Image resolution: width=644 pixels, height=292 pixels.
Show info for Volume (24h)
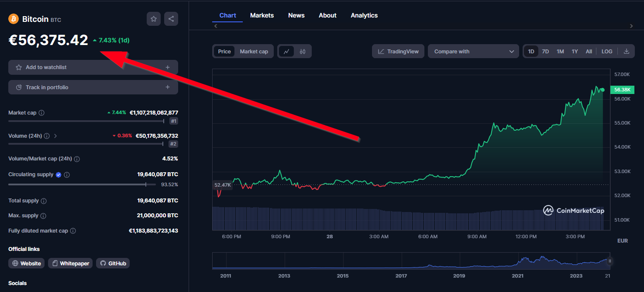47,136
